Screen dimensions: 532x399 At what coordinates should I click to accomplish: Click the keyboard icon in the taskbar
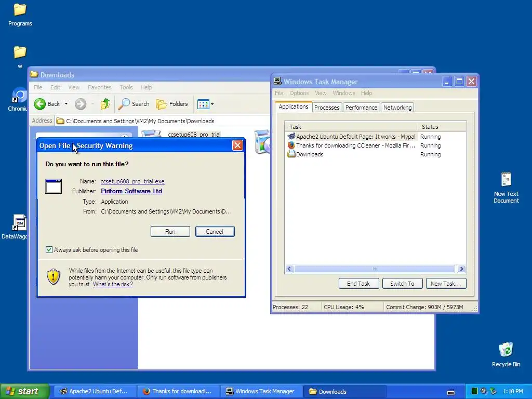coord(451,392)
